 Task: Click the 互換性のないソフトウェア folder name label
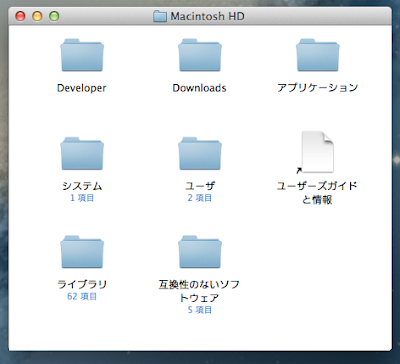point(199,291)
